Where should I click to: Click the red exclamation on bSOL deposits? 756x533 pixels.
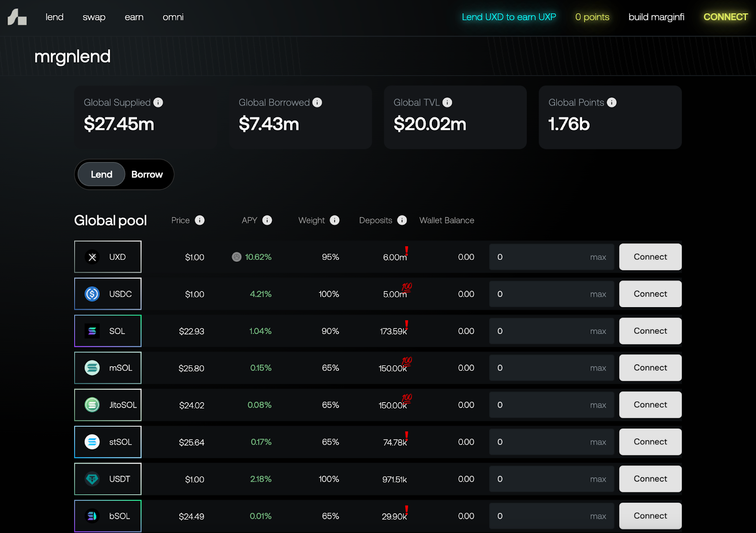click(x=406, y=510)
